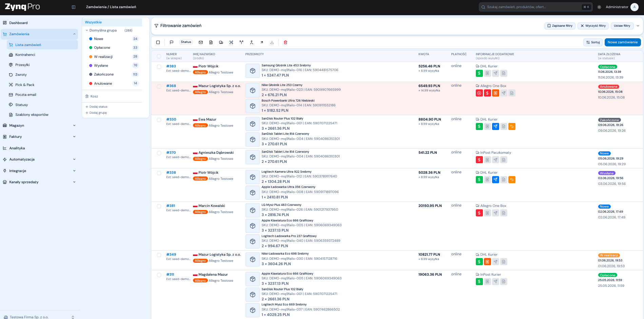Open Analityka in the sidebar
Screen dimensions: 644x319
40,148
